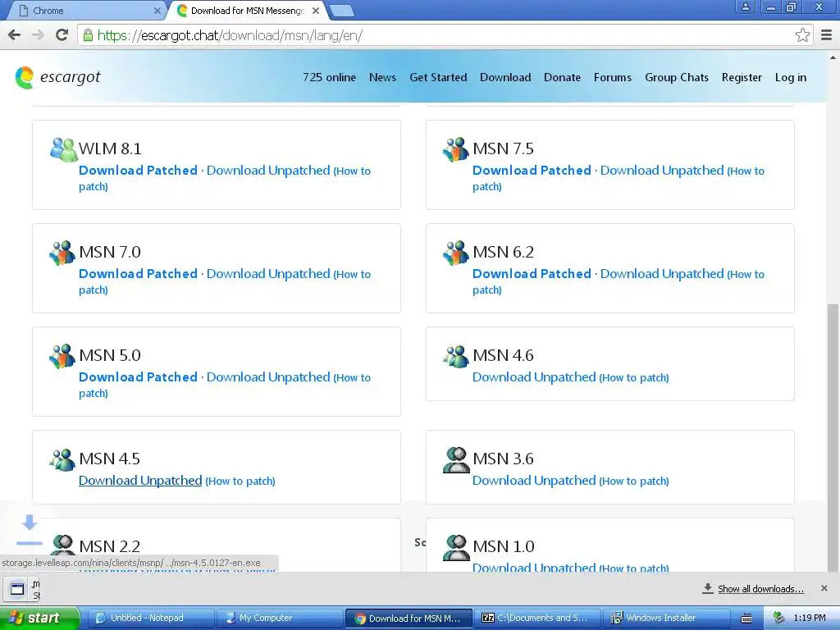Screen dimensions: 840x630
Task: Switch to My Computer taskbar window
Action: point(279,619)
